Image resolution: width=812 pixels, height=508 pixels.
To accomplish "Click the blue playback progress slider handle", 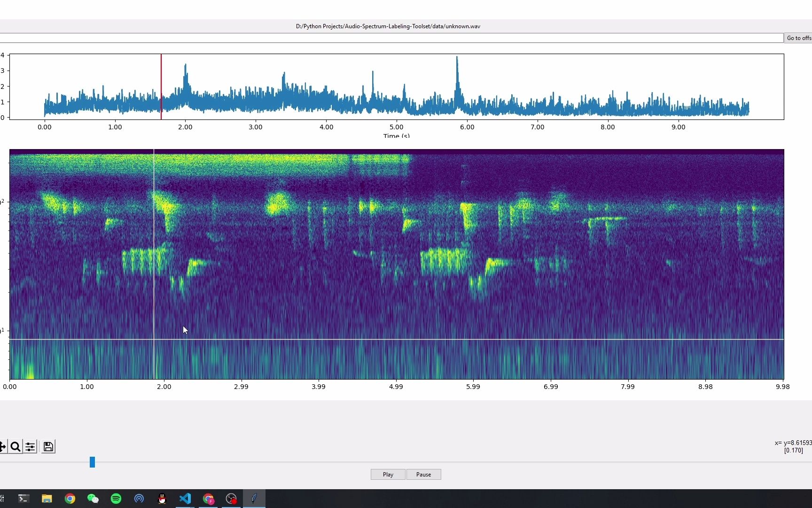I will click(92, 462).
